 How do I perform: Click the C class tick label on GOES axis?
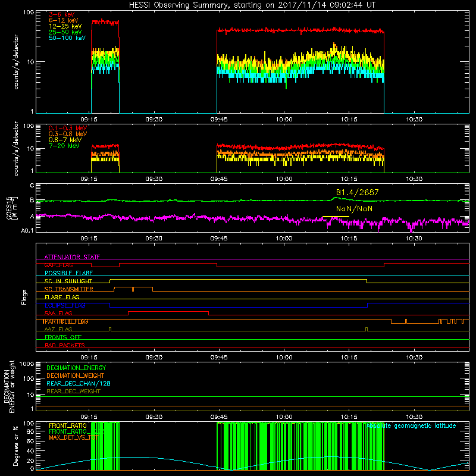pyautogui.click(x=32, y=185)
